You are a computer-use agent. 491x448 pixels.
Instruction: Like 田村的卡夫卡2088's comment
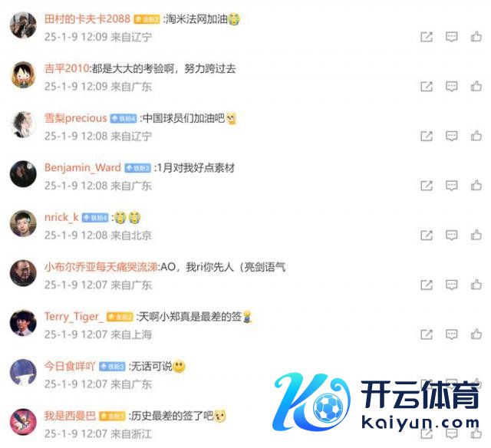[476, 37]
